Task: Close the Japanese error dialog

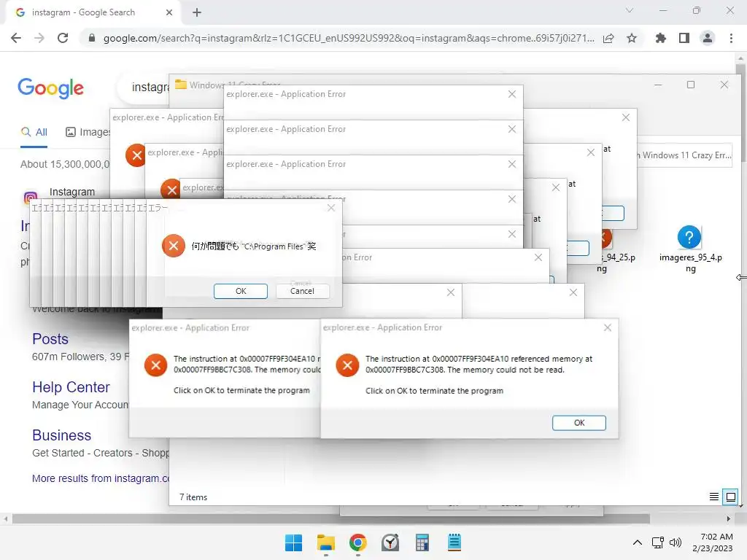Action: pos(331,208)
